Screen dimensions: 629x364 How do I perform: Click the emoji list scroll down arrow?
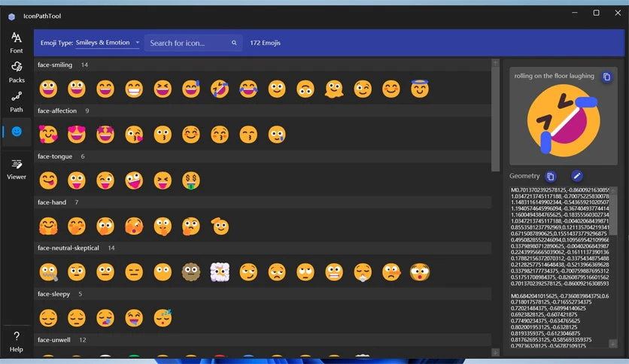click(495, 353)
